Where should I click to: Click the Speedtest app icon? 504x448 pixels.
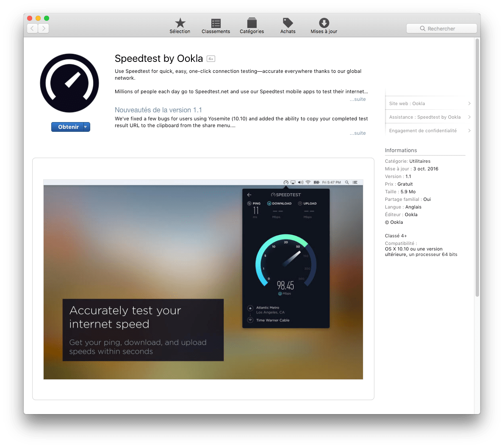[x=69, y=83]
